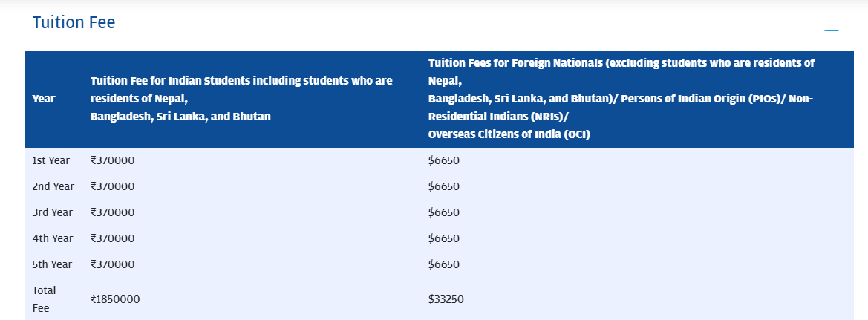Click the Indian Students tuition fee header

tap(241, 99)
